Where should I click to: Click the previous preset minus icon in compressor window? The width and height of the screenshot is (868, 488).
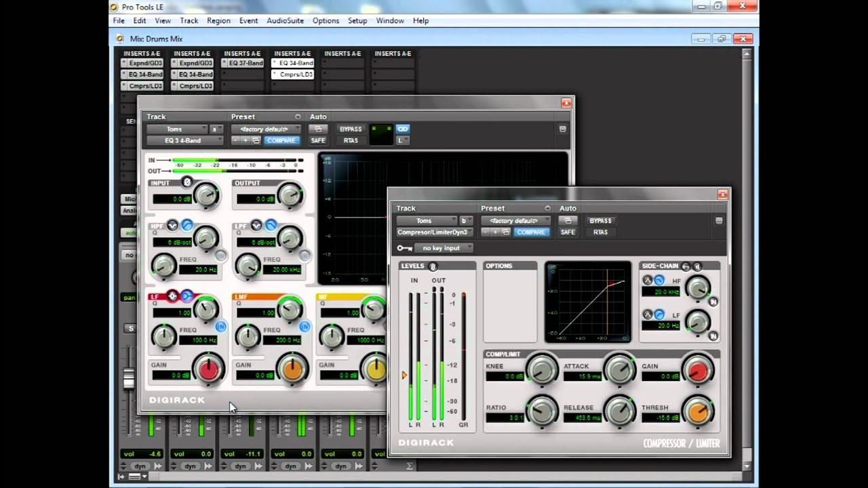[x=485, y=232]
